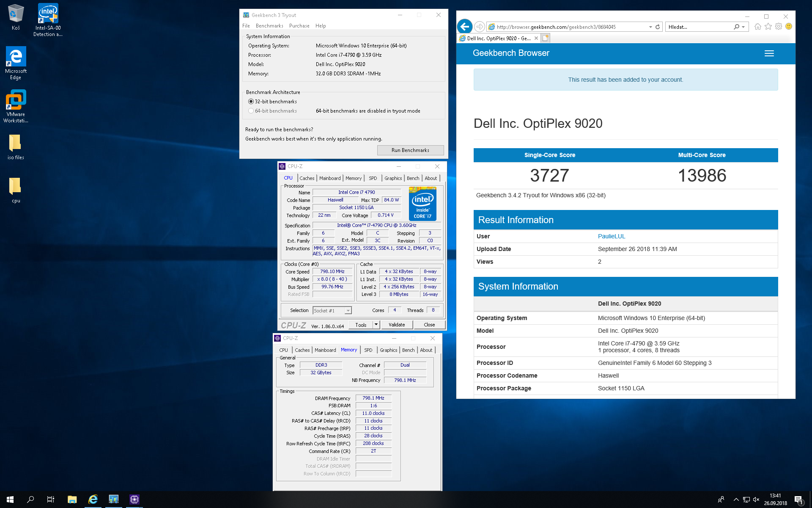Screen dimensions: 812x508
Task: Click the Run Benchmarks button
Action: click(410, 150)
